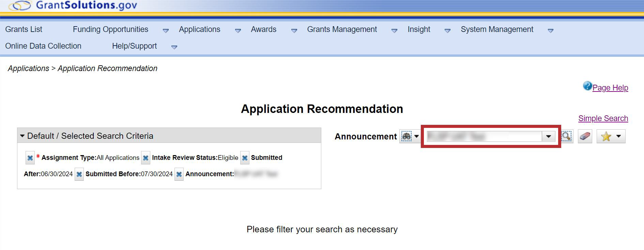Open the Page Help link

click(610, 88)
